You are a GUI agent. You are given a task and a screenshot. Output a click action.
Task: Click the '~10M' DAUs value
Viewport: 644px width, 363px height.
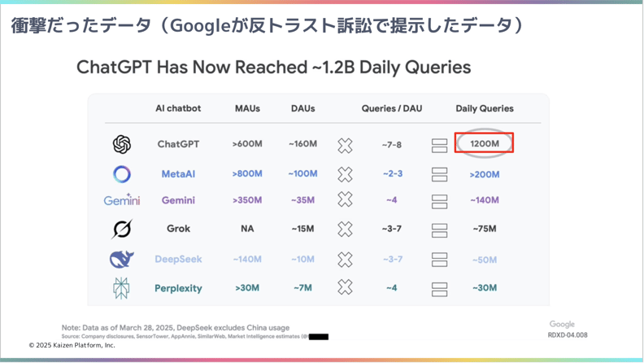tap(303, 260)
